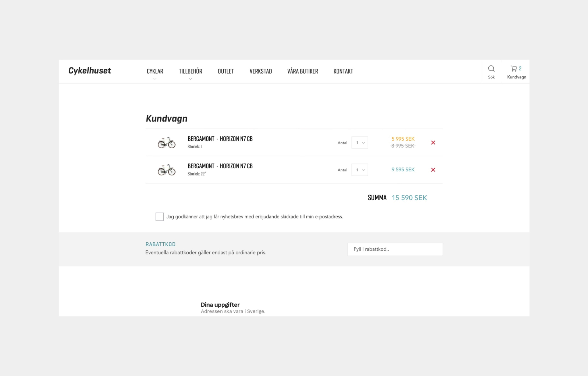Click the Antal label for Storlek 22" bike
588x376 pixels.
pos(342,170)
